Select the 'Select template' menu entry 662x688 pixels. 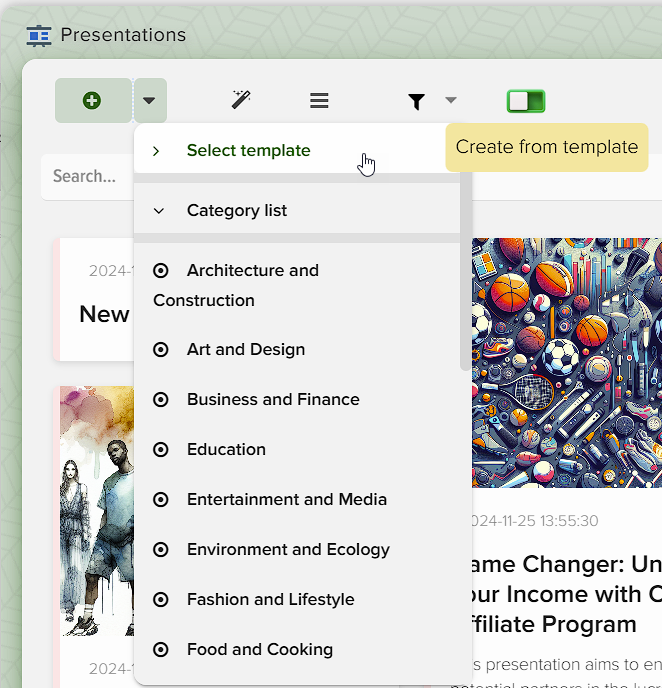297,150
